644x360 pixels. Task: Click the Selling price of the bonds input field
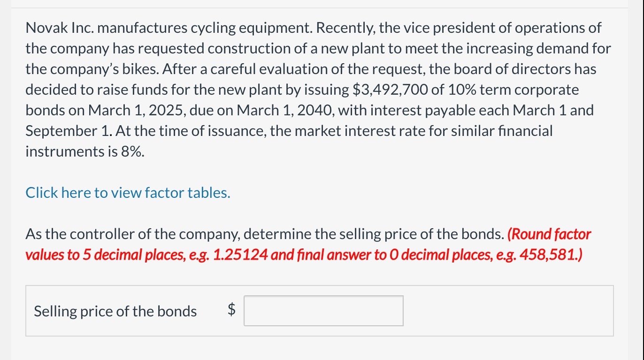[323, 311]
